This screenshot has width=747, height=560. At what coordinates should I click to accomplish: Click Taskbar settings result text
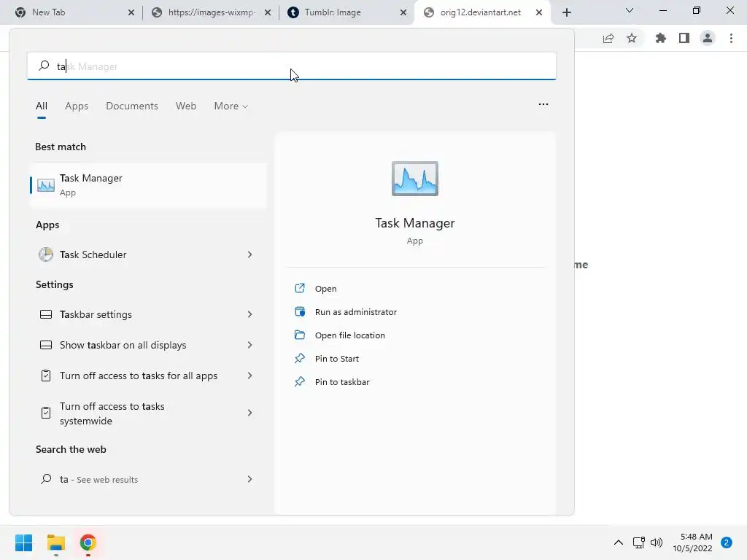(96, 314)
